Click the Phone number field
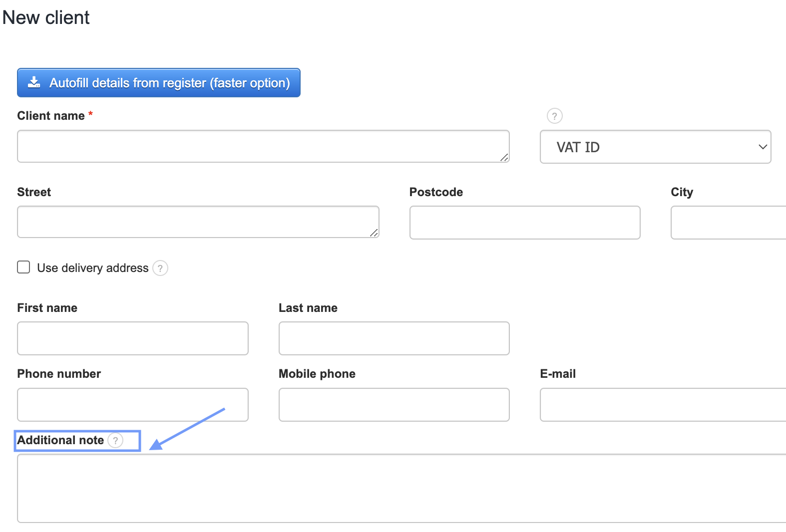Viewport: 786px width, 532px height. pos(132,405)
